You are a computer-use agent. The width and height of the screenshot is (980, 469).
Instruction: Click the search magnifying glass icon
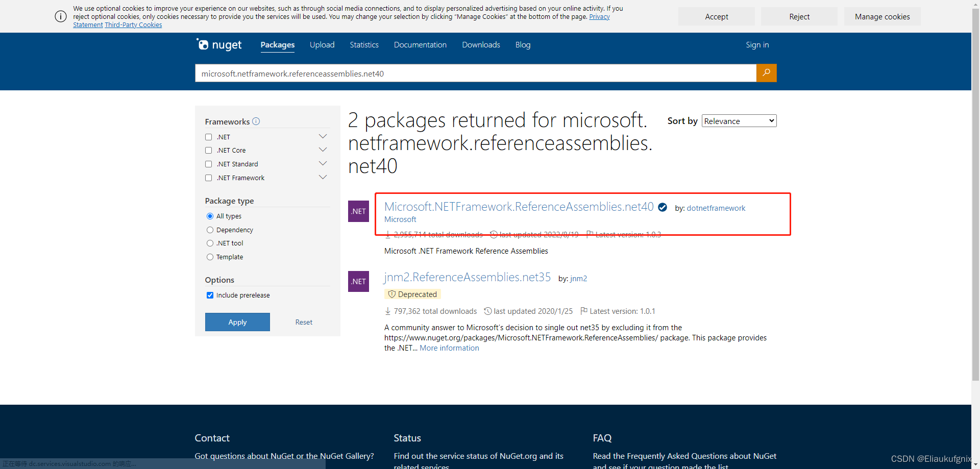pos(766,73)
